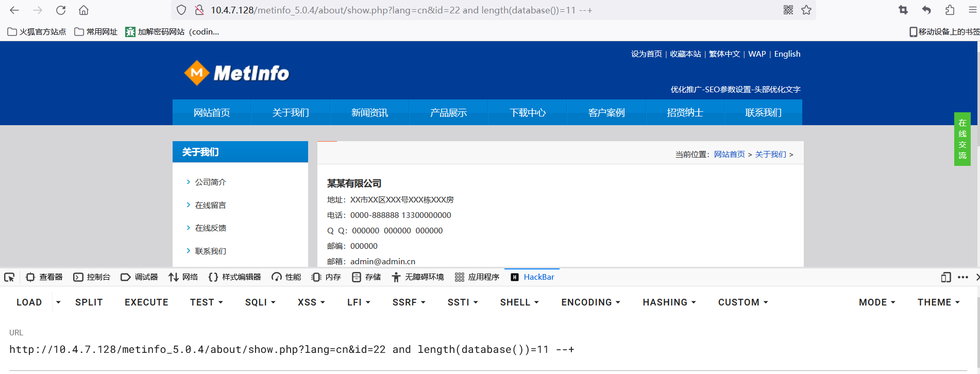The height and width of the screenshot is (374, 980).
Task: Click the 在线留言 sidebar link
Action: 210,205
